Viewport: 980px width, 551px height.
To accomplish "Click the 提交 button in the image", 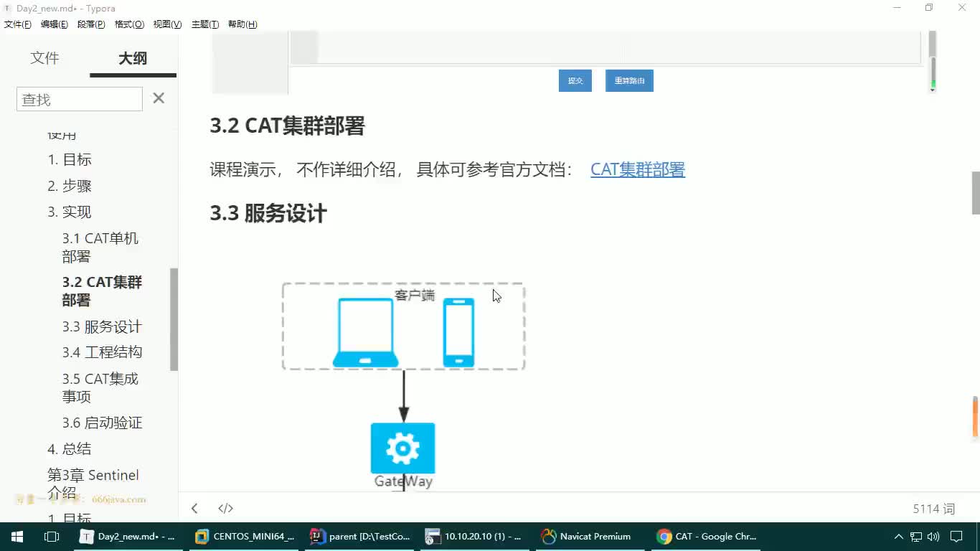I will (x=575, y=80).
